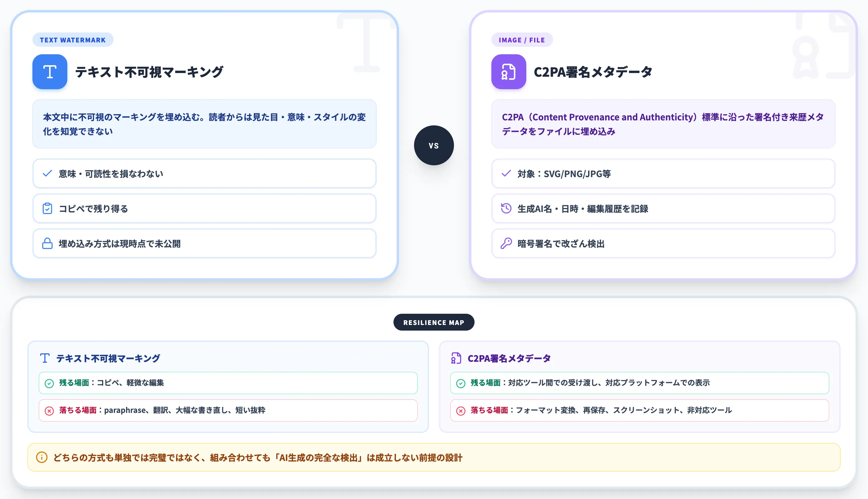This screenshot has width=868, height=499.
Task: Click red X circle beside 落ちる場面:フォーマット変換
Action: [x=461, y=410]
